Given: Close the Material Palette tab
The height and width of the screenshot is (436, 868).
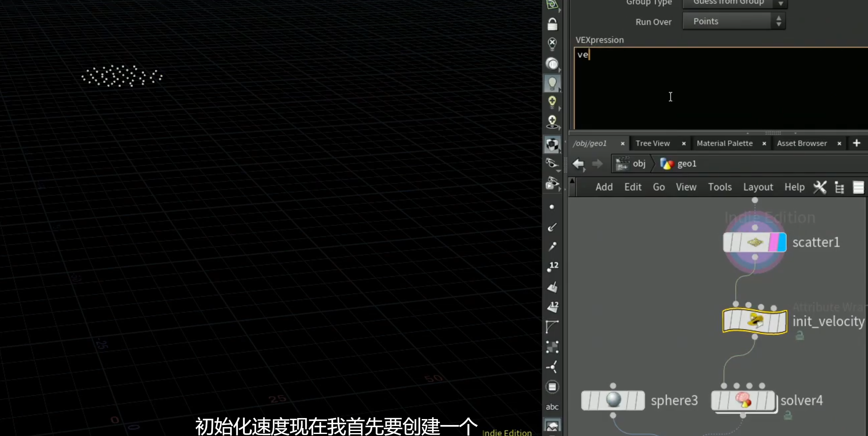Looking at the screenshot, I should pyautogui.click(x=764, y=144).
